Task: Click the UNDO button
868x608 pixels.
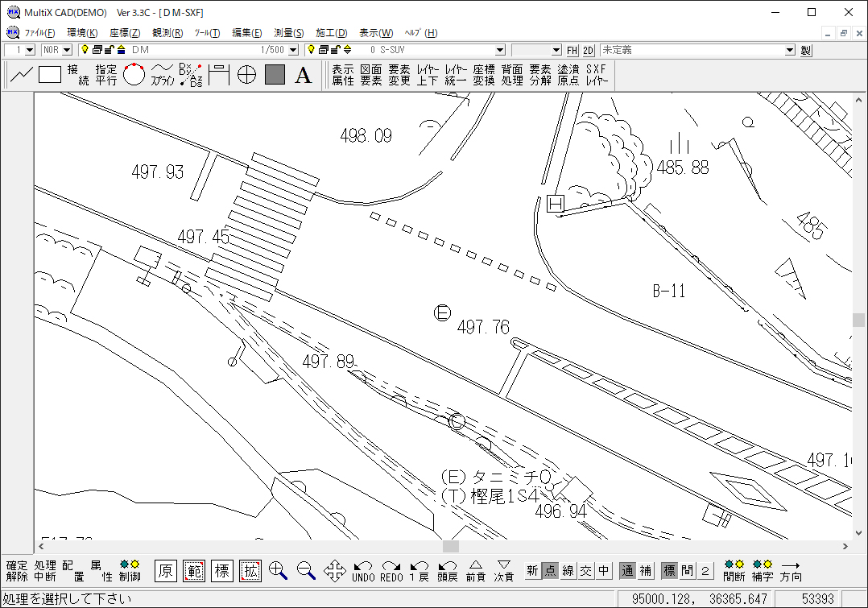Action: 364,571
